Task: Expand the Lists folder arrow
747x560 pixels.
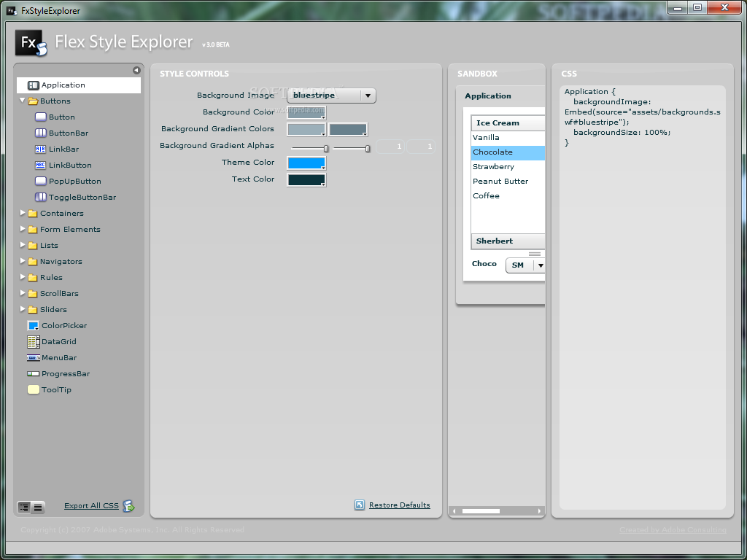Action: pos(23,245)
